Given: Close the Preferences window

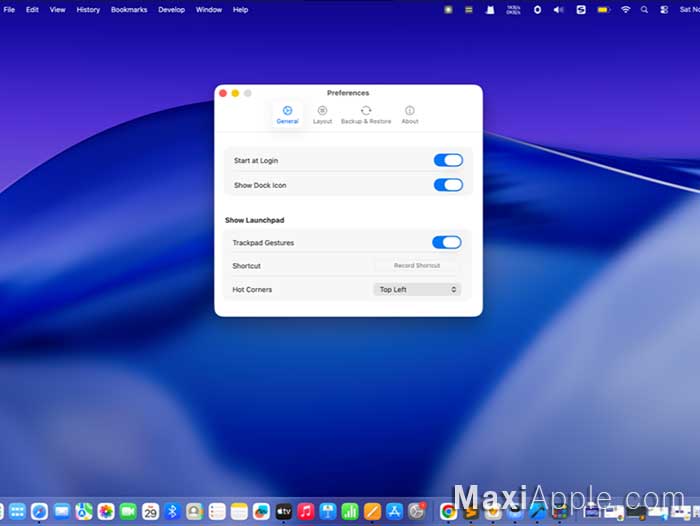Looking at the screenshot, I should click(x=223, y=93).
